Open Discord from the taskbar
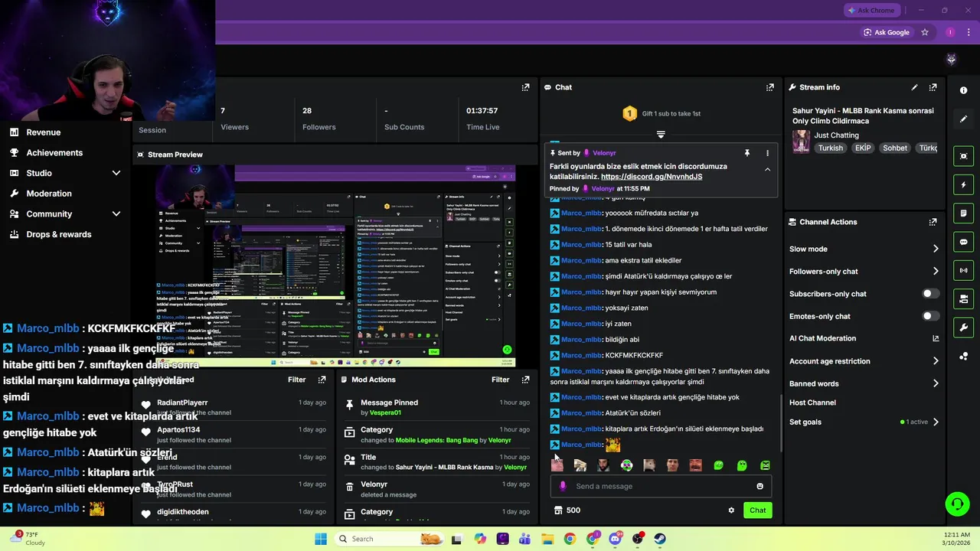This screenshot has width=980, height=551. pos(615,539)
